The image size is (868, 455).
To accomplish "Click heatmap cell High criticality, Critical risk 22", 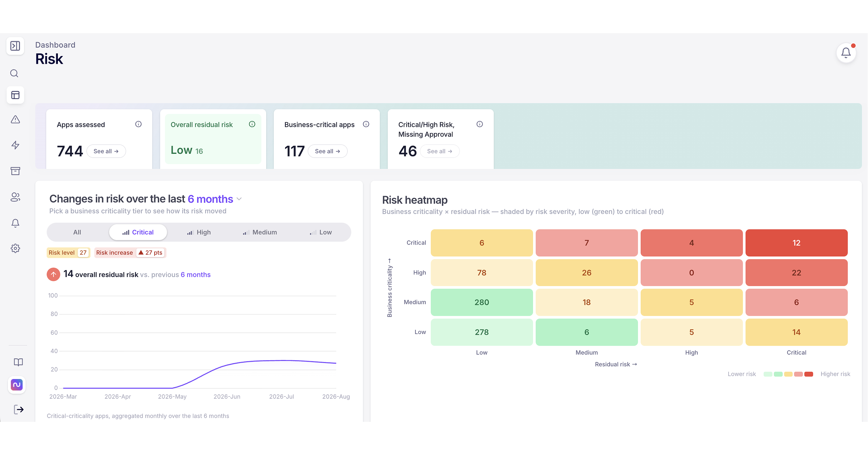I will 797,273.
